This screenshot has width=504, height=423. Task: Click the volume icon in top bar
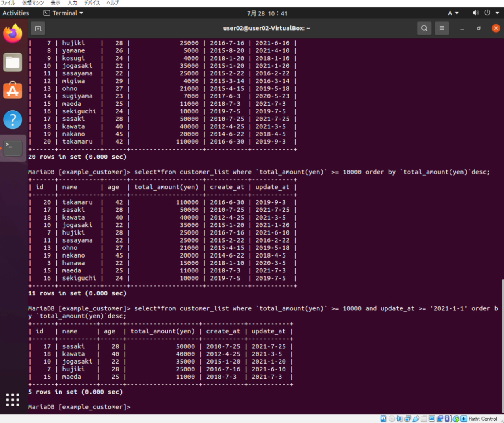(475, 13)
